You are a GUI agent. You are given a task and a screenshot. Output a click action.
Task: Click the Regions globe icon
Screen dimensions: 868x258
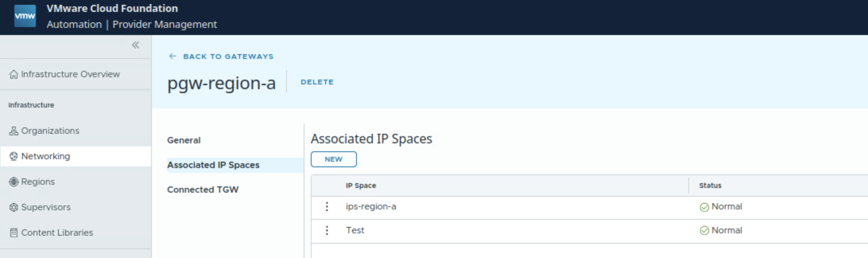pos(14,182)
